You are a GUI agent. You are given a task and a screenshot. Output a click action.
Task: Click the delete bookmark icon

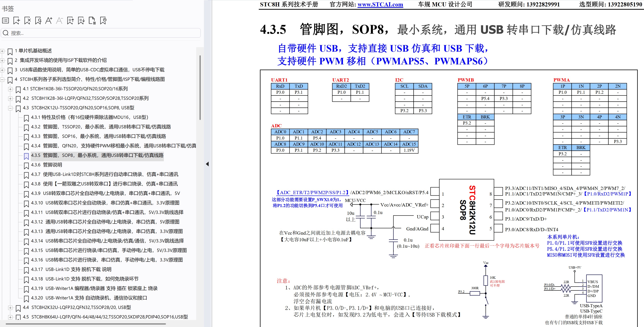28,21
